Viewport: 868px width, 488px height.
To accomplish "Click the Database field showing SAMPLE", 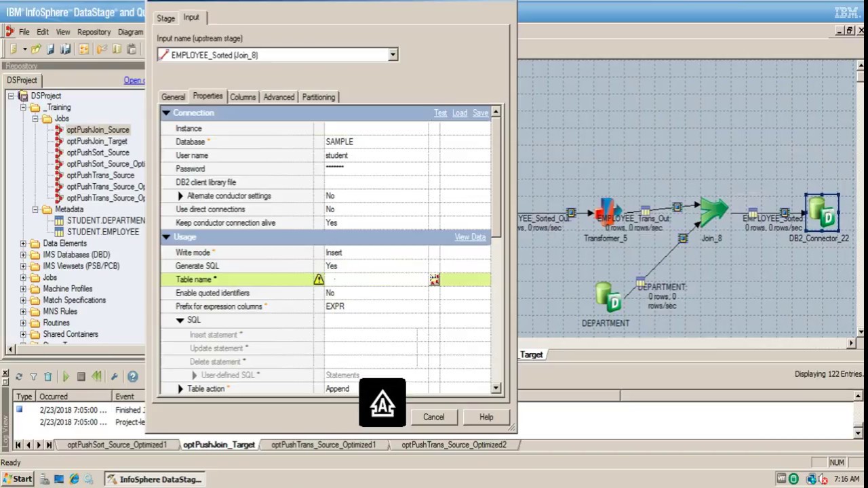I will (376, 142).
